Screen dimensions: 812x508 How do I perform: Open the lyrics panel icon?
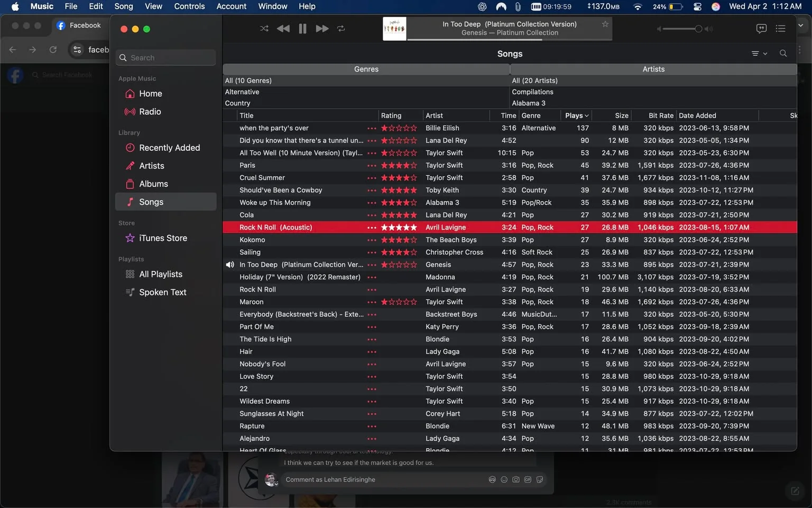pyautogui.click(x=761, y=29)
